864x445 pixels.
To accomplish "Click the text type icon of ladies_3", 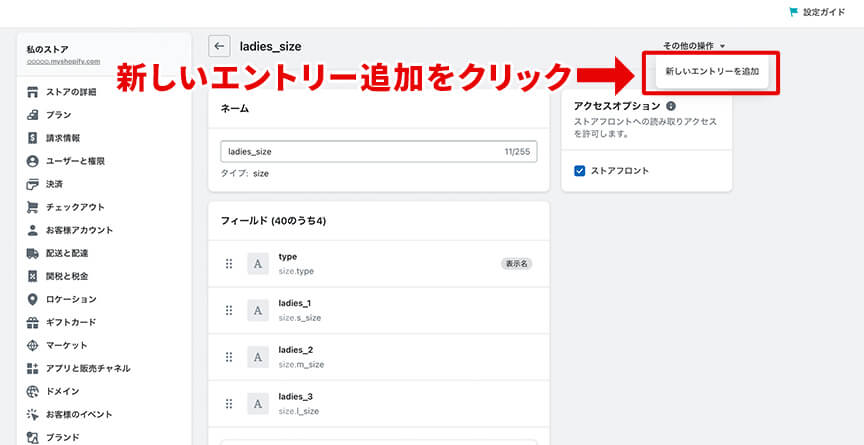I will coord(258,404).
